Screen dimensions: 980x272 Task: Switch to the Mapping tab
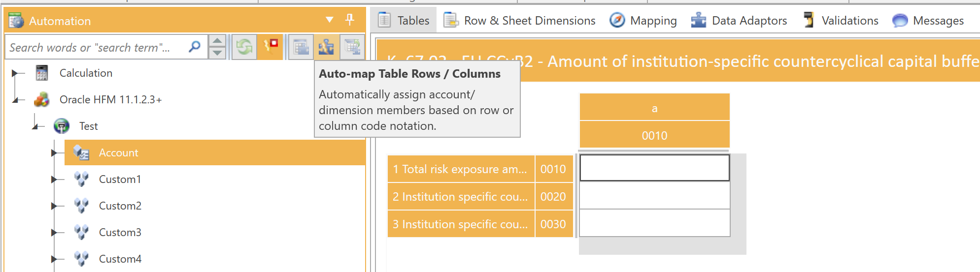643,21
